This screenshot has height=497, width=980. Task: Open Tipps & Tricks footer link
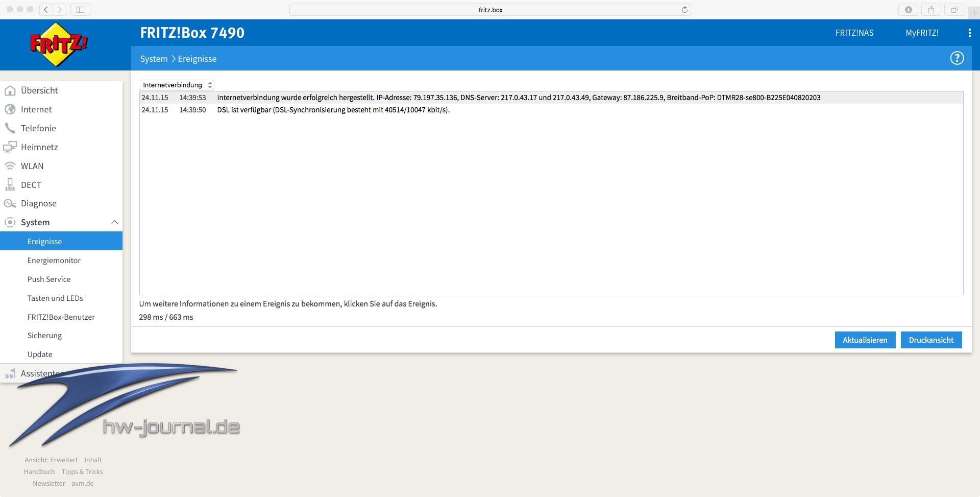[x=82, y=472]
